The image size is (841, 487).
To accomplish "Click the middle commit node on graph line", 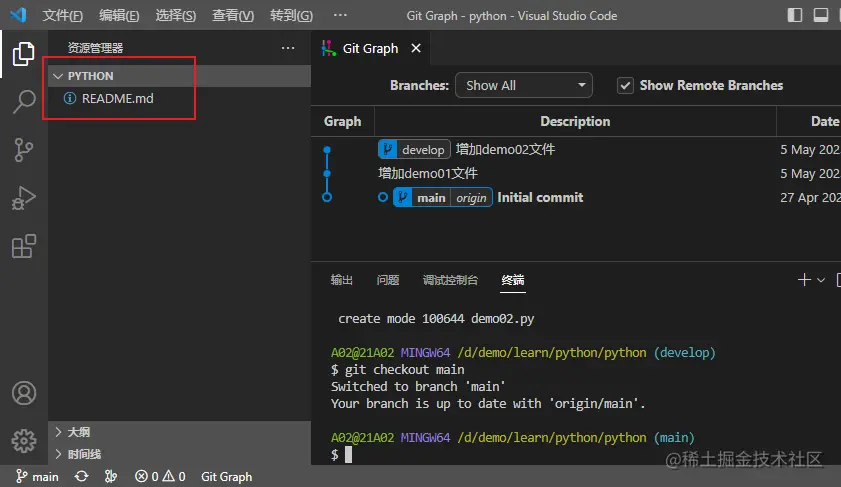I will tap(327, 173).
